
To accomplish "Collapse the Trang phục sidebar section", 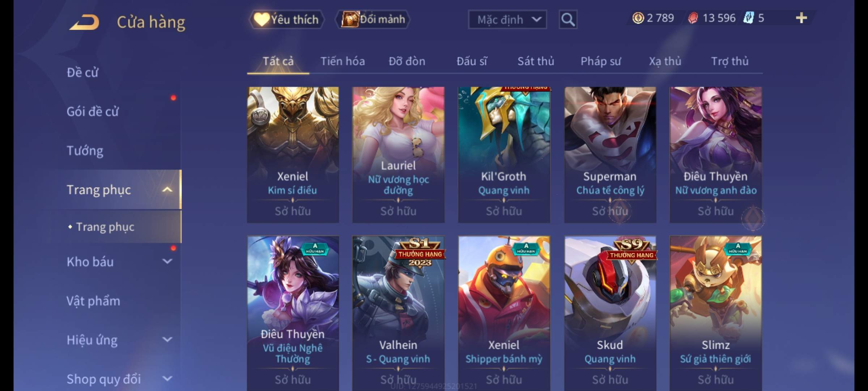I will [x=167, y=189].
